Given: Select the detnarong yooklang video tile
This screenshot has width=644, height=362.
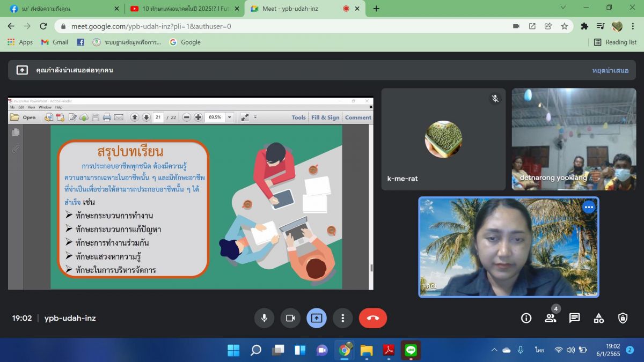Looking at the screenshot, I should pyautogui.click(x=574, y=139).
